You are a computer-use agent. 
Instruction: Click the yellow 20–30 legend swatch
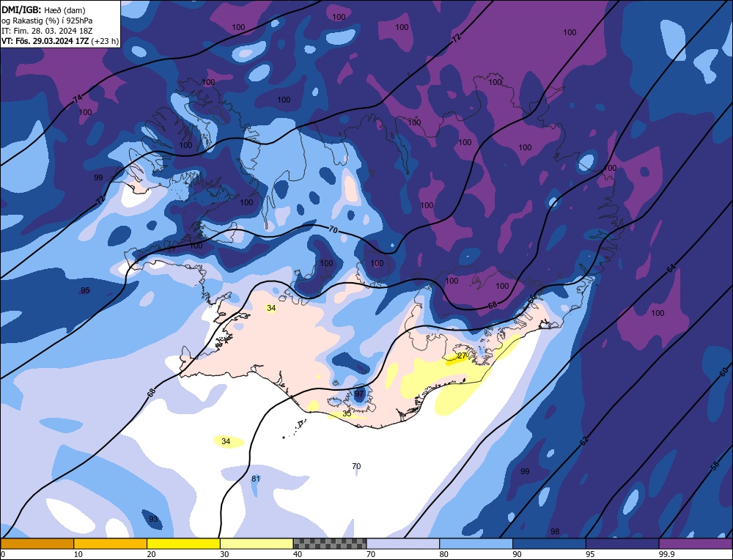coord(183,544)
